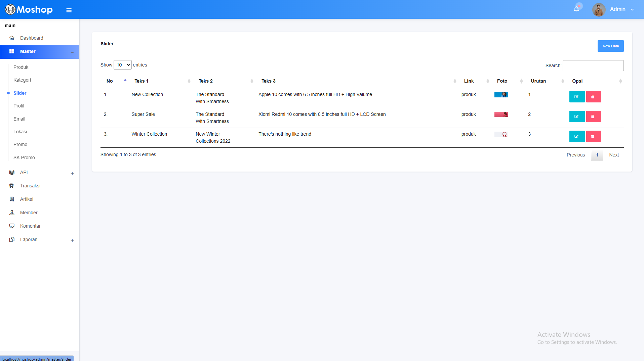Image resolution: width=644 pixels, height=361 pixels.
Task: Click the Xiomi Redmi 10 description text
Action: tap(322, 114)
